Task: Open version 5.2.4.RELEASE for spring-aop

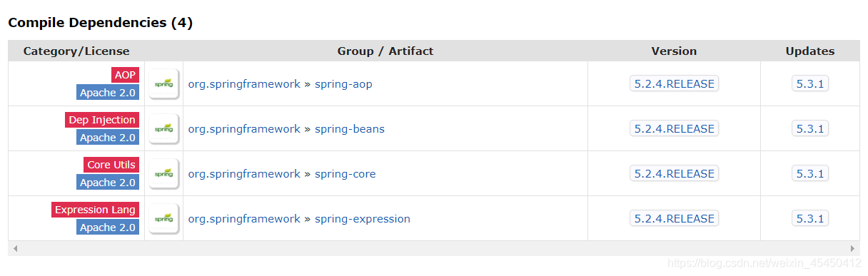Action: (x=674, y=83)
